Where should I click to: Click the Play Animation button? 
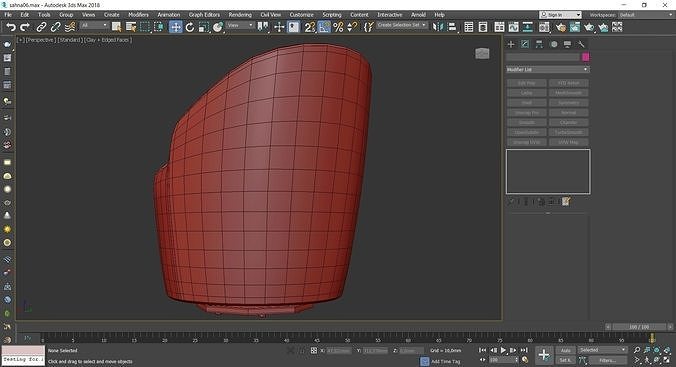click(503, 350)
